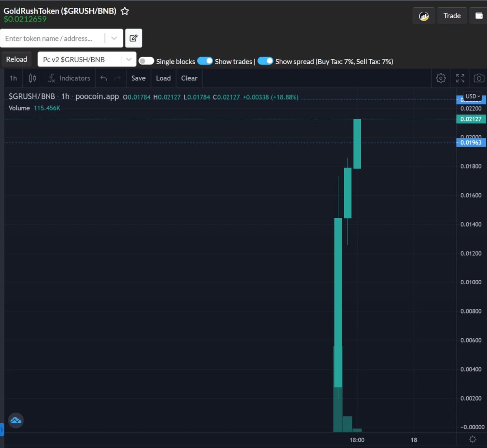The image size is (487, 448).
Task: Load a saved chart layout
Action: coord(163,78)
